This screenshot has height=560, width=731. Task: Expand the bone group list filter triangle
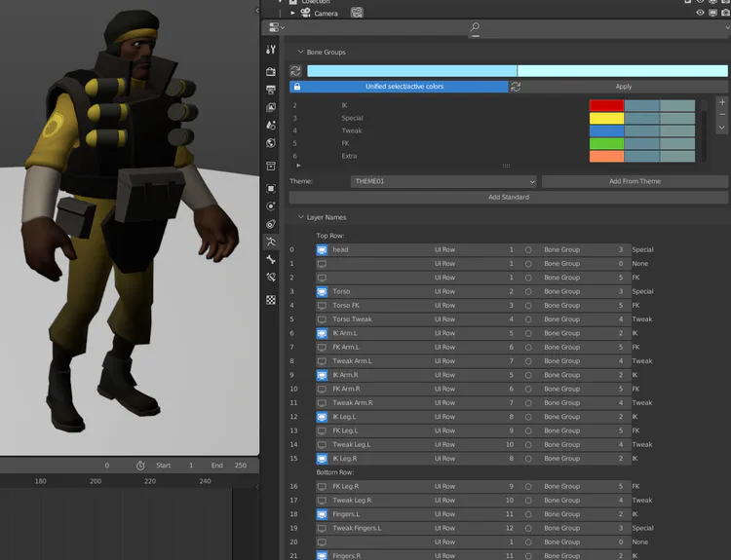pos(298,166)
